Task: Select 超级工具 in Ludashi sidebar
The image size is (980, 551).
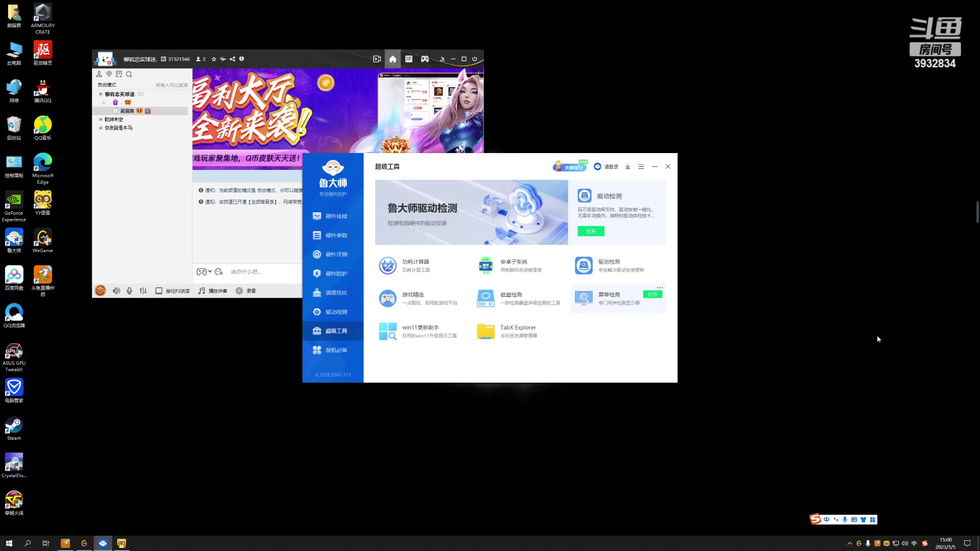Action: pos(333,331)
